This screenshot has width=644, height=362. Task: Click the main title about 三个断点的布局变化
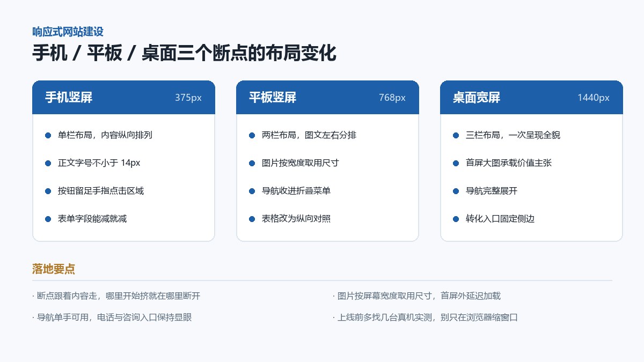click(184, 53)
